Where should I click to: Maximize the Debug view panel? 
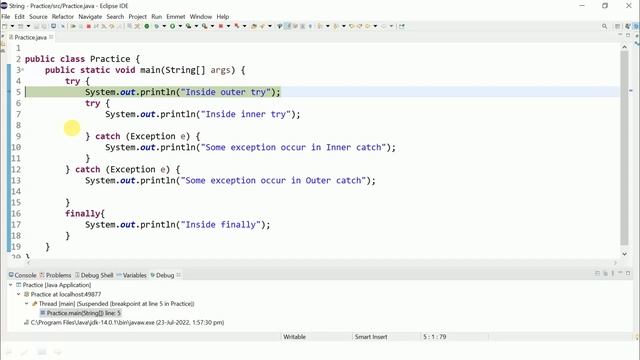pyautogui.click(x=628, y=273)
